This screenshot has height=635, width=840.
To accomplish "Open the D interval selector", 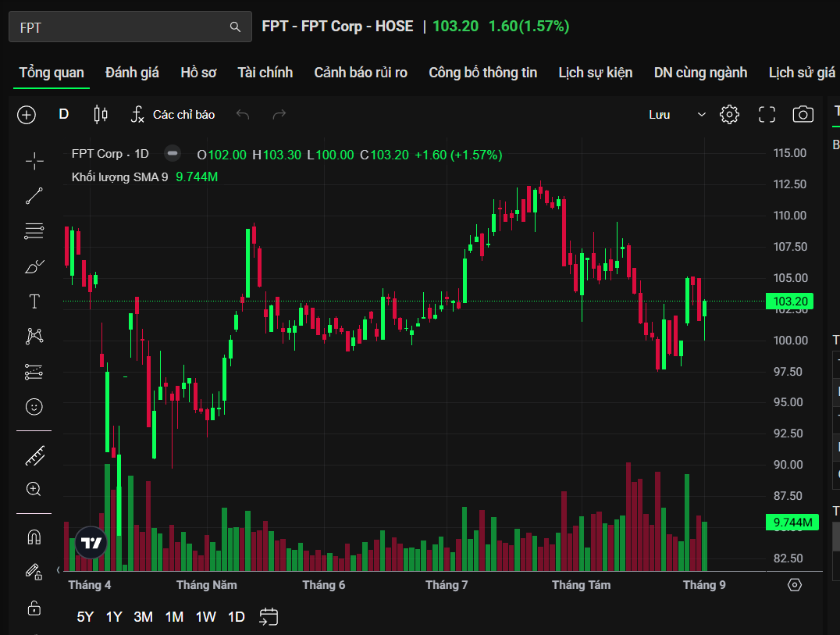I will coord(64,114).
